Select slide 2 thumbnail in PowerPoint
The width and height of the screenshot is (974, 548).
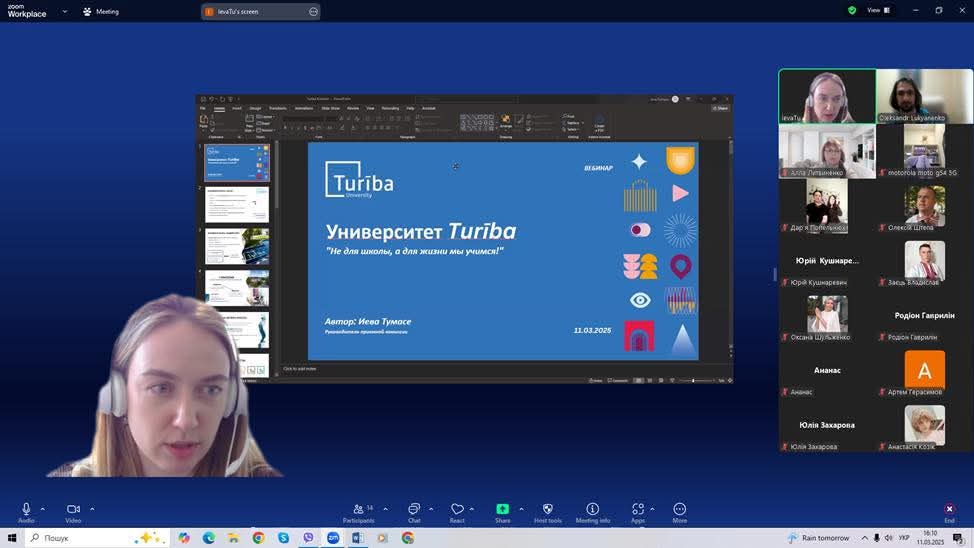(x=237, y=204)
